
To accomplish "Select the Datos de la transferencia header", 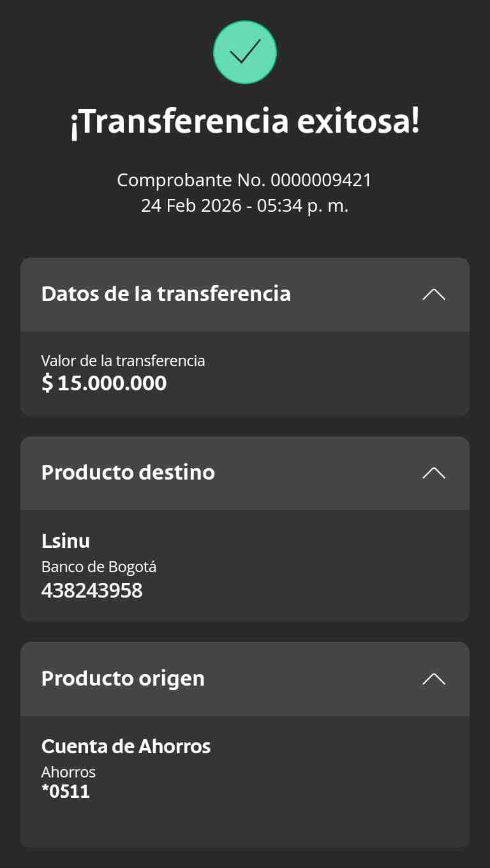I will pyautogui.click(x=245, y=295).
